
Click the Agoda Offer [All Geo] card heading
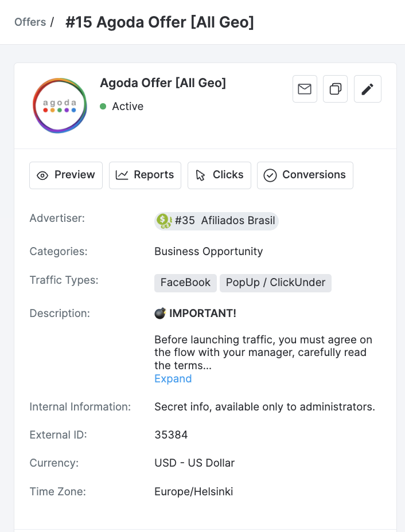(163, 83)
